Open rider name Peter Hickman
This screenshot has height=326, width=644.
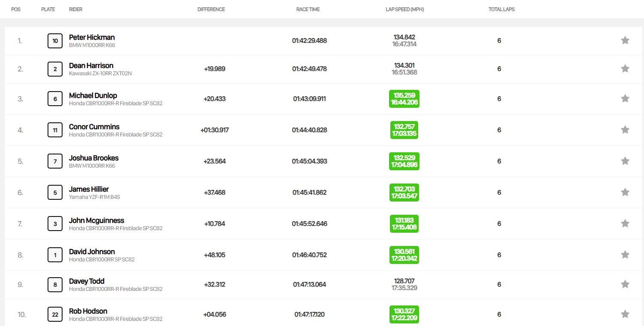pyautogui.click(x=92, y=37)
